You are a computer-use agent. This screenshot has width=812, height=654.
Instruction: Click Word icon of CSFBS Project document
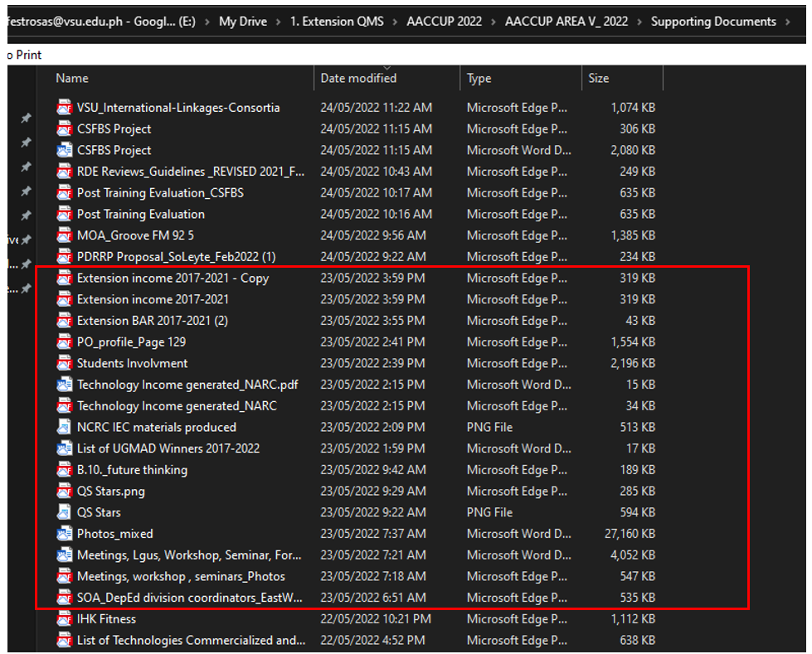click(x=64, y=150)
